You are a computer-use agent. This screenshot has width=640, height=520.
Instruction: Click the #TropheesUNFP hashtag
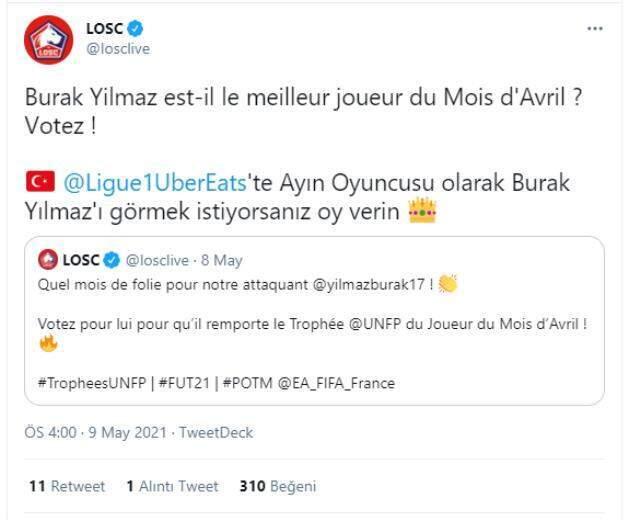92,383
